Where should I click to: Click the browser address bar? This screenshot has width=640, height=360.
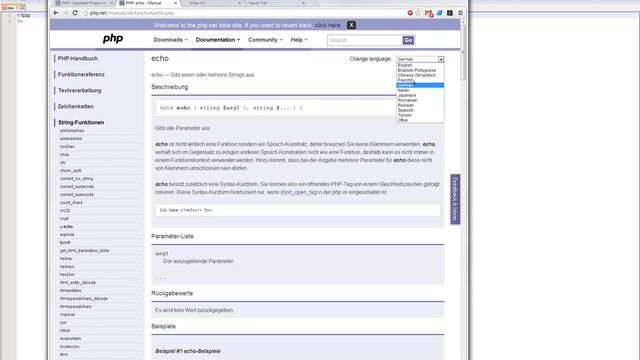click(x=243, y=13)
